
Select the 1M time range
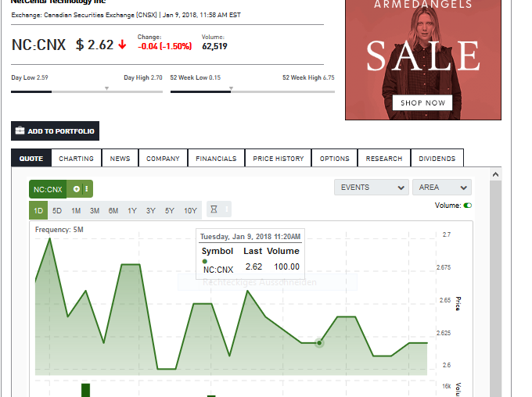coord(76,210)
